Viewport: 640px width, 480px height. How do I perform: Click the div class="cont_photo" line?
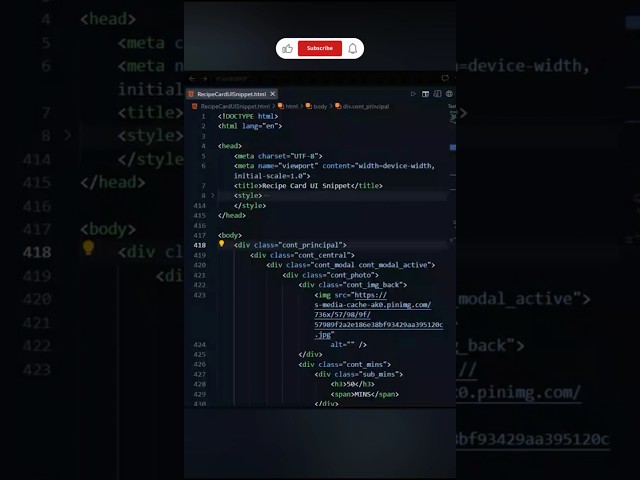point(331,275)
